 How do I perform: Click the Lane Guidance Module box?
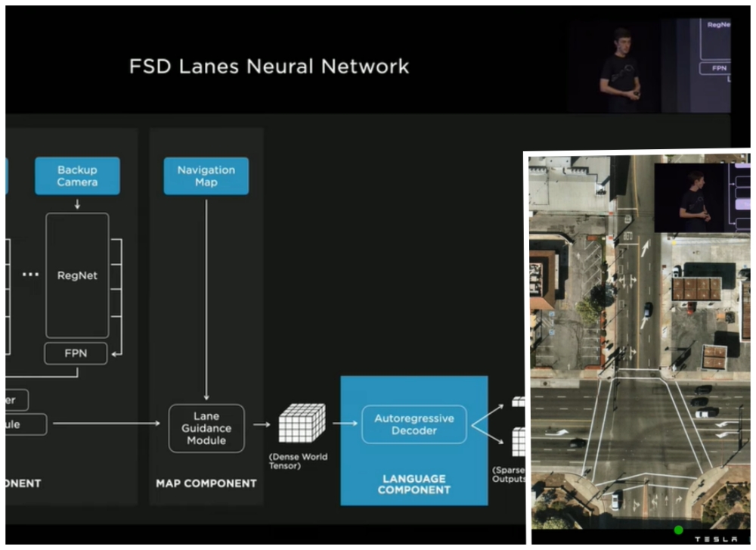(x=206, y=428)
